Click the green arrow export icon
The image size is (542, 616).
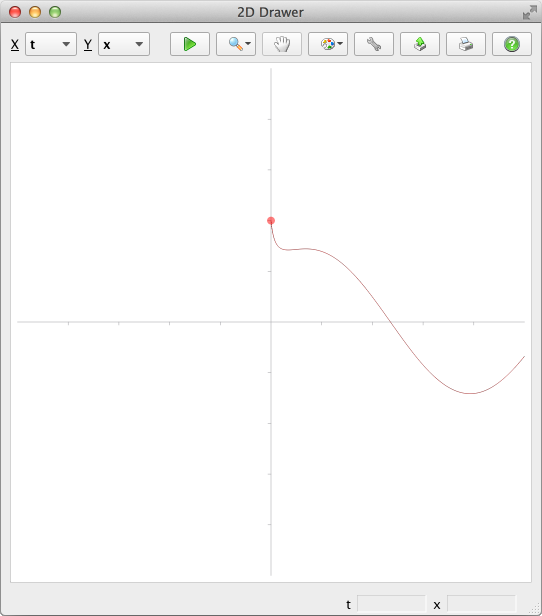click(x=420, y=44)
